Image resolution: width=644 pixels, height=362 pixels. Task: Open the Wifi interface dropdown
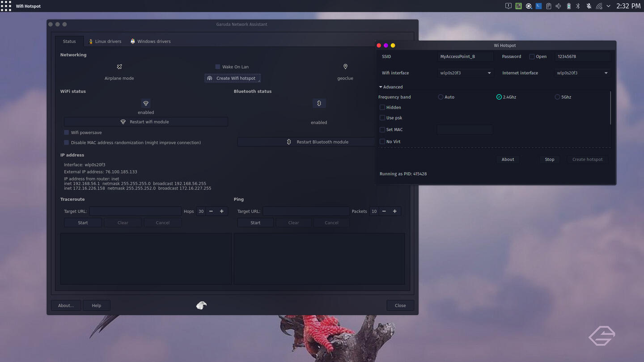(x=466, y=73)
